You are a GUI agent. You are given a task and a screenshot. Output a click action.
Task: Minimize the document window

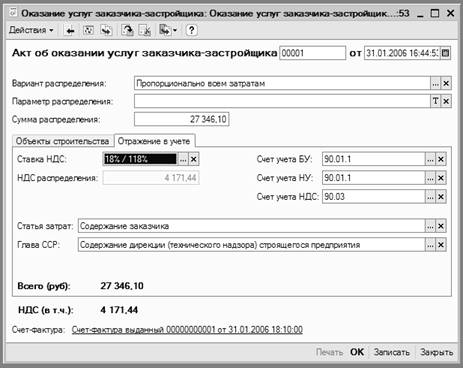(420, 14)
